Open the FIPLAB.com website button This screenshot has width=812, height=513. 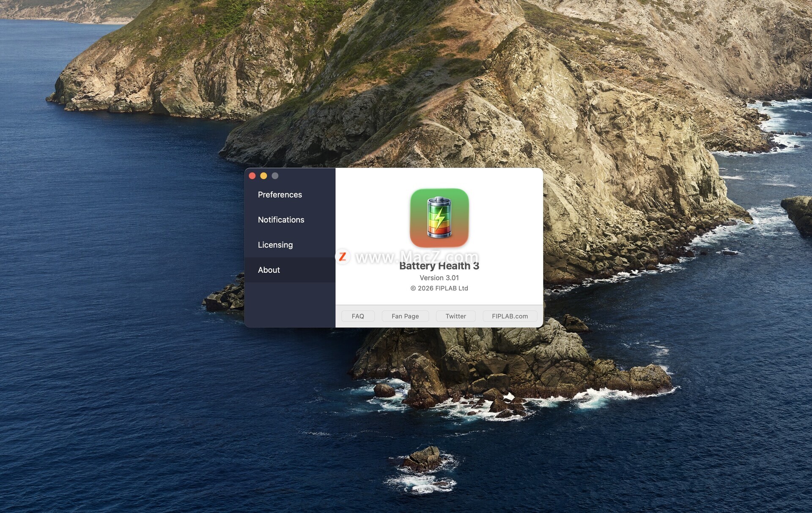(509, 316)
